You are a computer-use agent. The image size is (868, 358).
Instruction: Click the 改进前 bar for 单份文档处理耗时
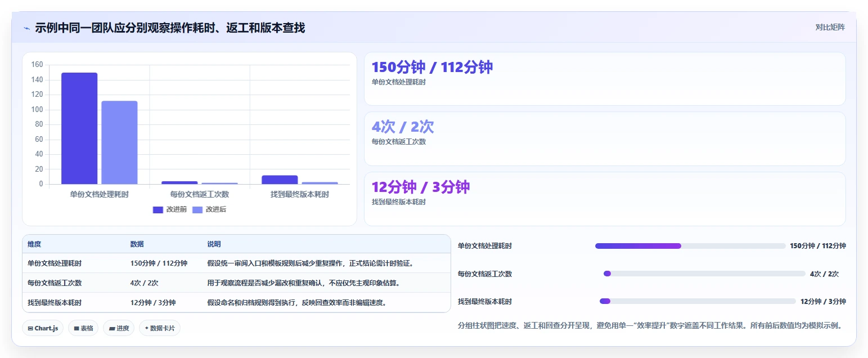pyautogui.click(x=79, y=128)
